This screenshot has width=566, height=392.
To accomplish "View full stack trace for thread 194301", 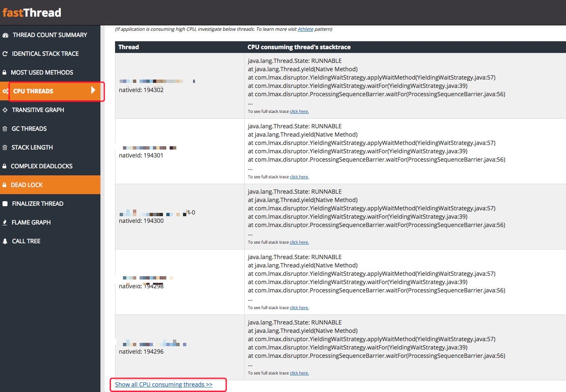I will [299, 177].
